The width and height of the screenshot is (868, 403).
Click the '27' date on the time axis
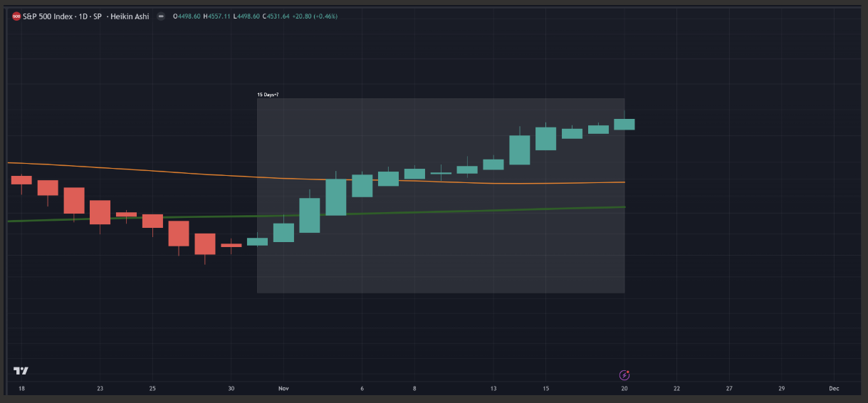(729, 389)
